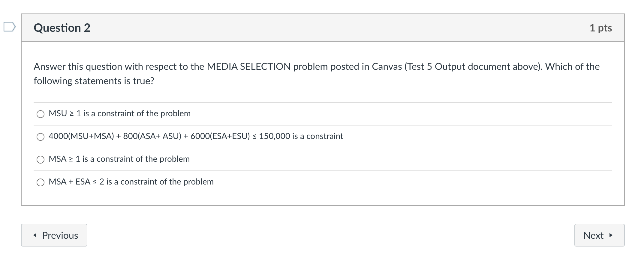
Task: Click the Next button
Action: [599, 235]
